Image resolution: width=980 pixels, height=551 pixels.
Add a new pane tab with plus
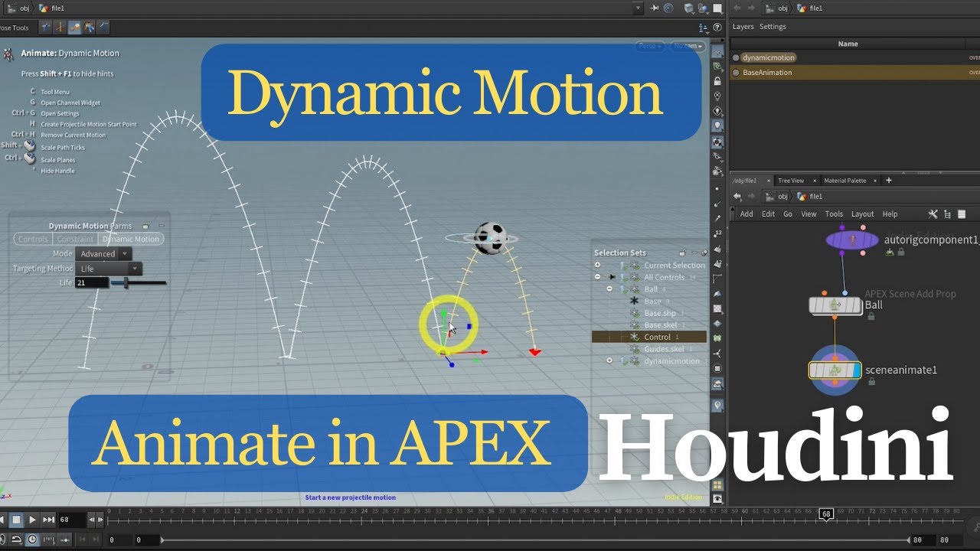[x=889, y=181]
